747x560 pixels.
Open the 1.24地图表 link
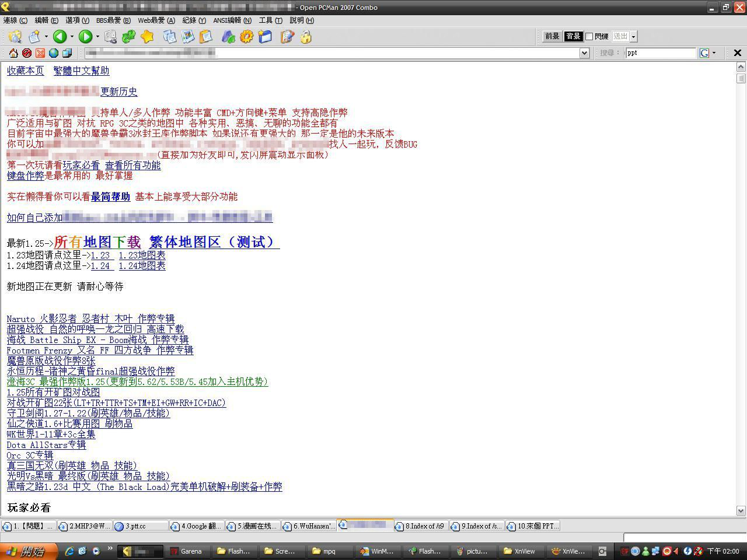(x=142, y=265)
